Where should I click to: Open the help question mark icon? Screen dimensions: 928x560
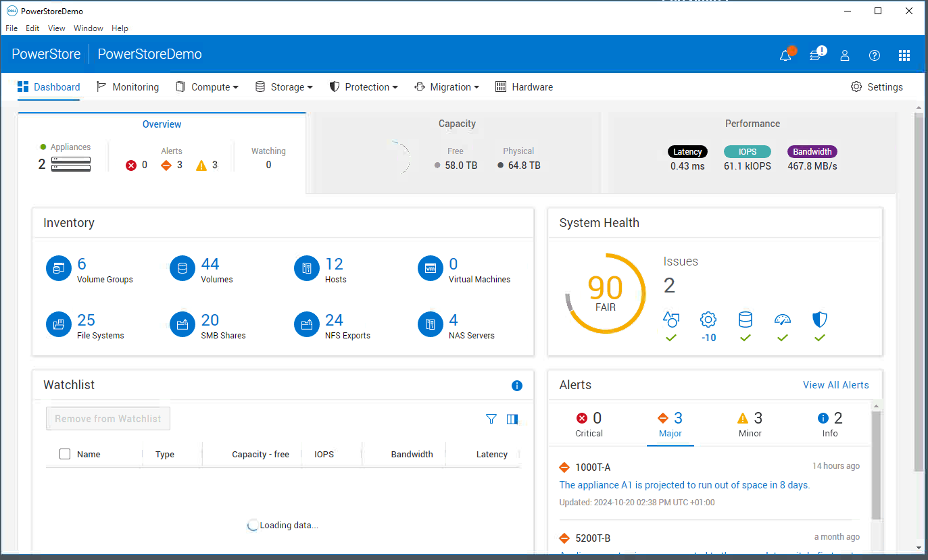[875, 55]
